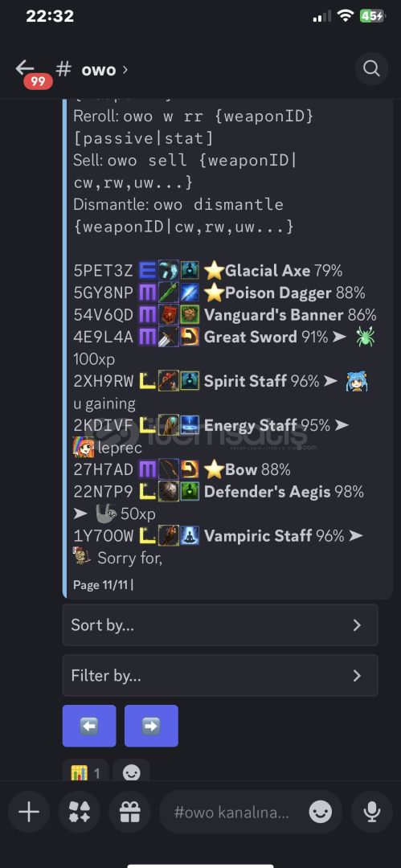Go to next page with right arrow button
This screenshot has height=868, width=401.
tap(151, 726)
